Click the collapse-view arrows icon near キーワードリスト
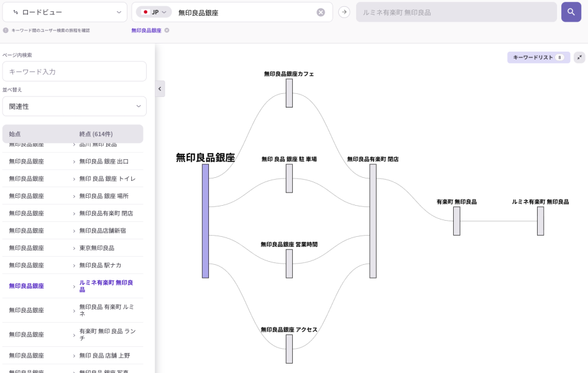The width and height of the screenshot is (588, 373). [579, 57]
